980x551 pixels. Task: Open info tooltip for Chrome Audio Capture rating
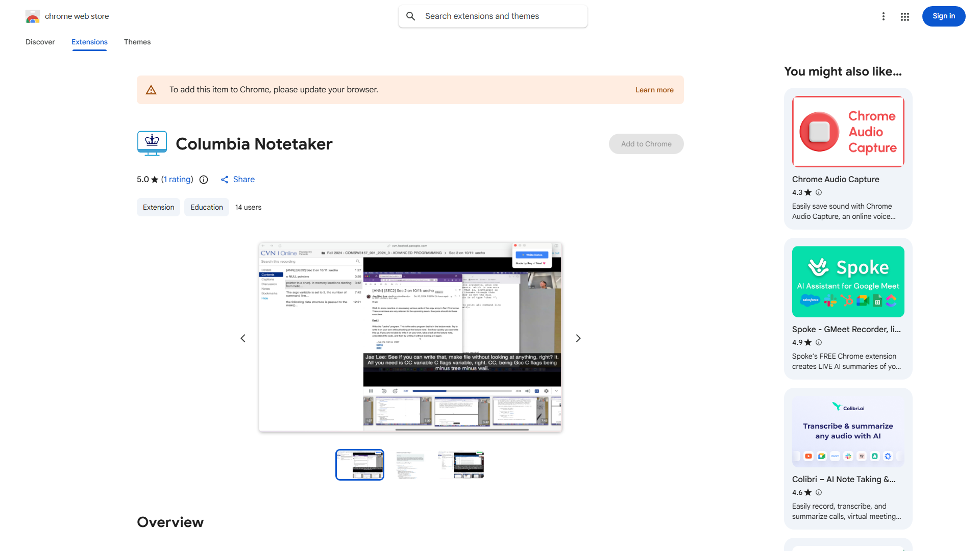coord(819,192)
